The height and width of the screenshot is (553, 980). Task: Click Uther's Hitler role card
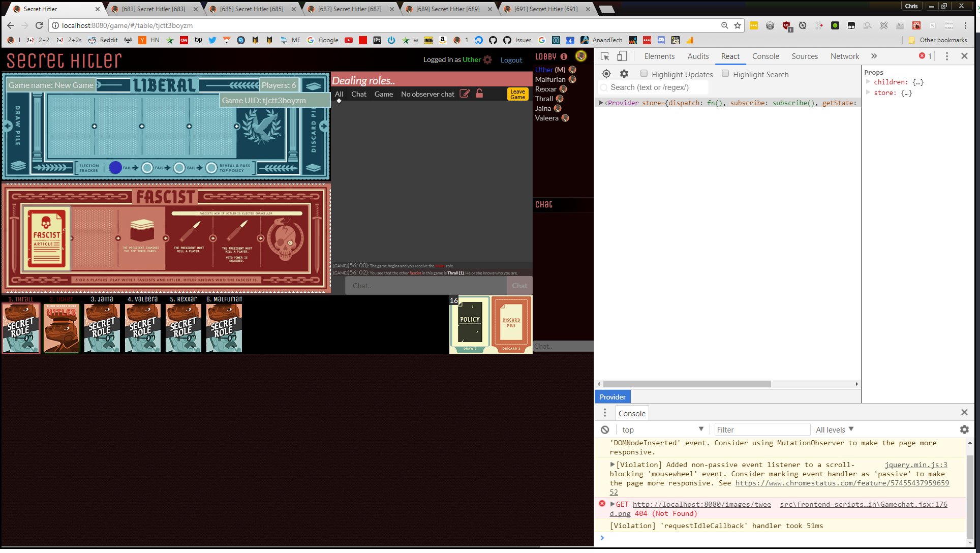(62, 328)
